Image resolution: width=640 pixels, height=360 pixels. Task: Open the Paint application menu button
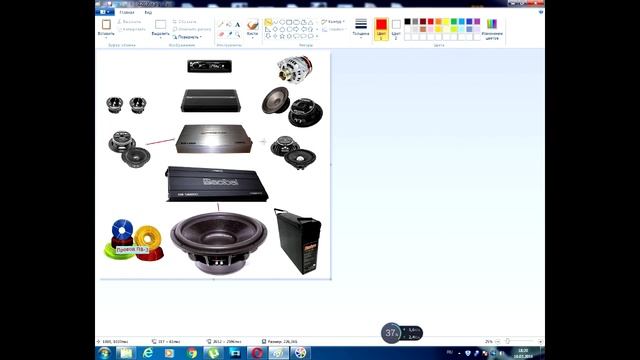(x=104, y=12)
